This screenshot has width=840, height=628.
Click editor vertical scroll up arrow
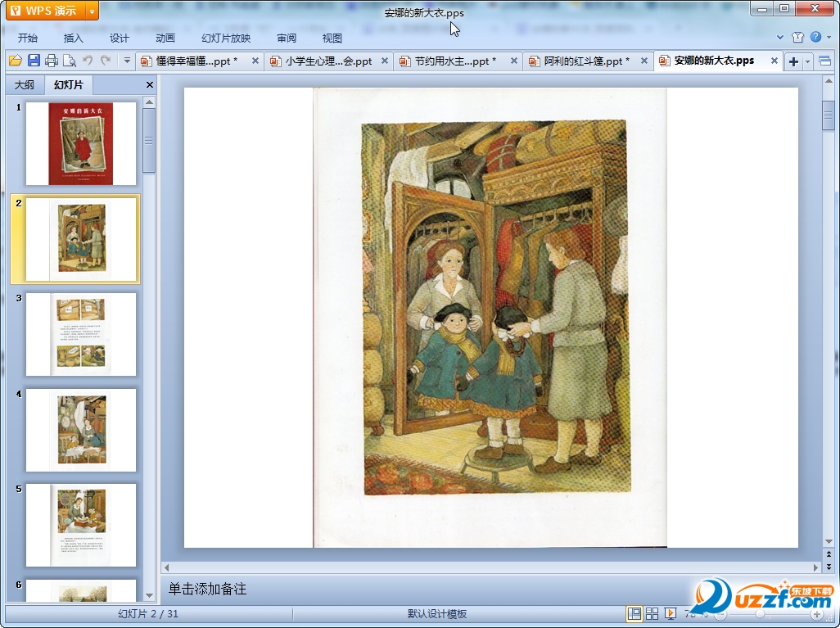829,81
